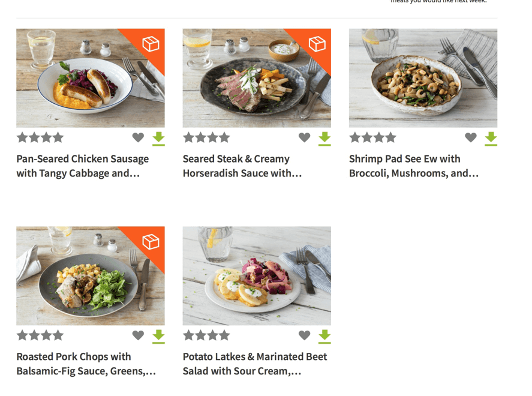Favorite the Seared Steak dish
Screen dimensions: 532x396
click(x=304, y=137)
